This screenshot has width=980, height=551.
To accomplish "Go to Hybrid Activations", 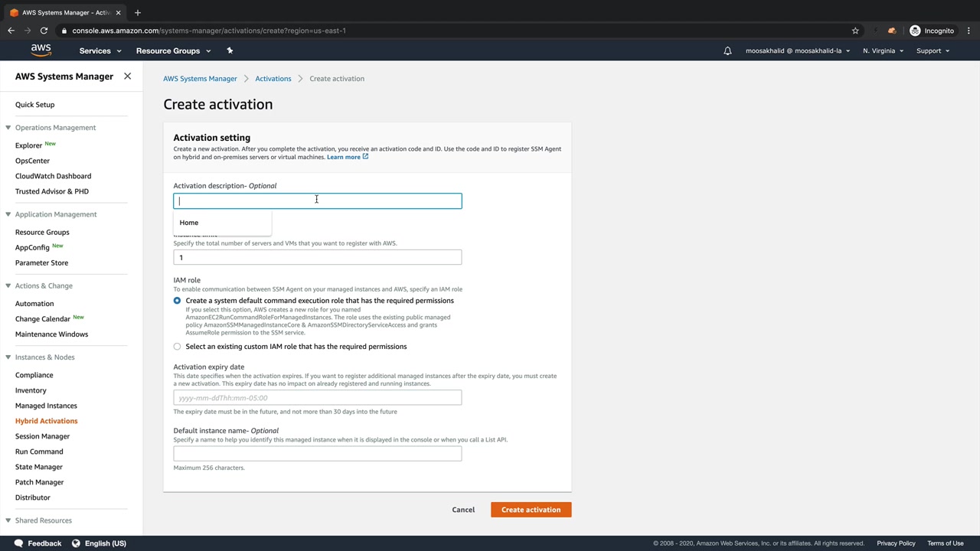I will (x=46, y=421).
